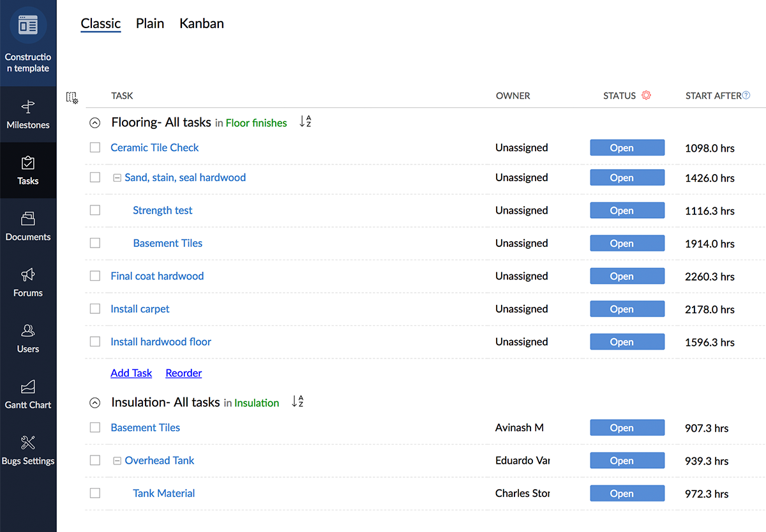Screen dimensions: 766x532
Task: Collapse the Flooring- All tasks group
Action: (x=95, y=122)
